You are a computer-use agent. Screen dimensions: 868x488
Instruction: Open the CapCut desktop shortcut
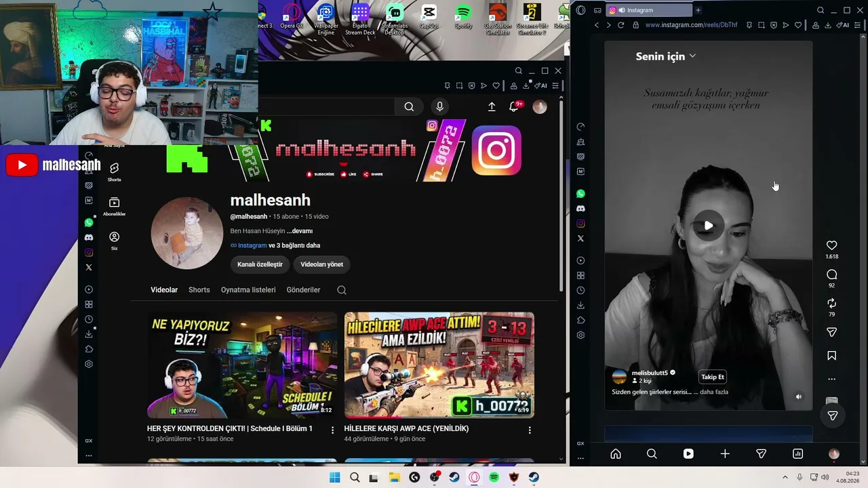[x=429, y=18]
